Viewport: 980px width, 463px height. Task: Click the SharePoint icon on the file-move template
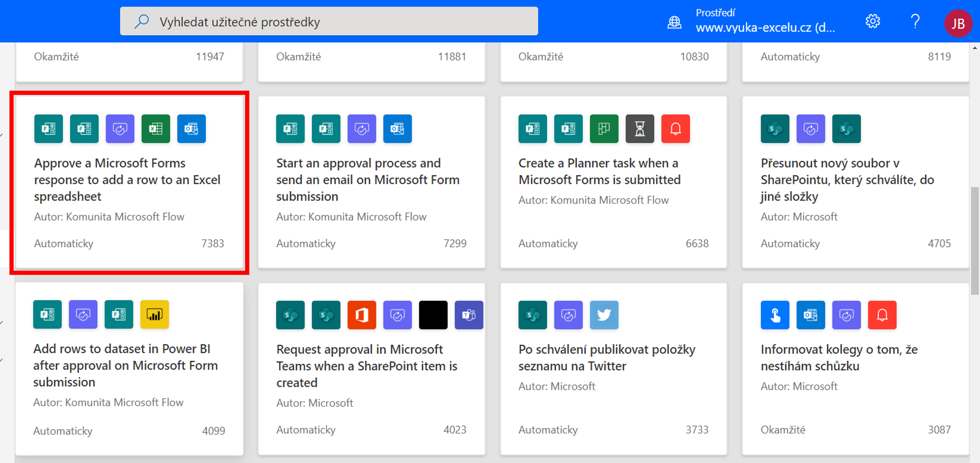tap(775, 129)
